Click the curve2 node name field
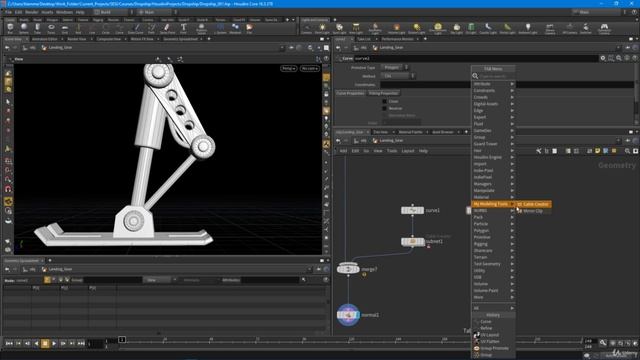This screenshot has height=360, width=640. pos(476,58)
